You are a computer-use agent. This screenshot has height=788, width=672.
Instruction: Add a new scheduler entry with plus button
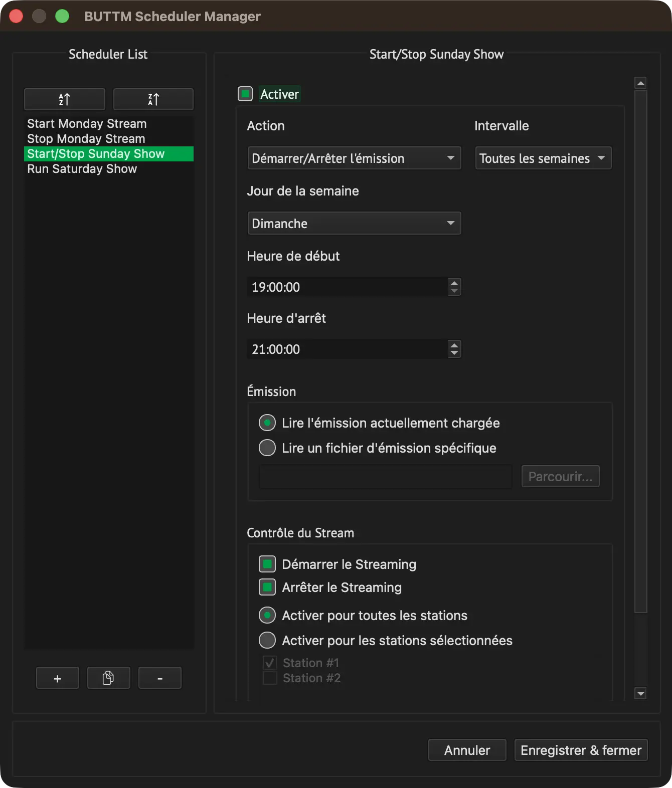pyautogui.click(x=58, y=678)
